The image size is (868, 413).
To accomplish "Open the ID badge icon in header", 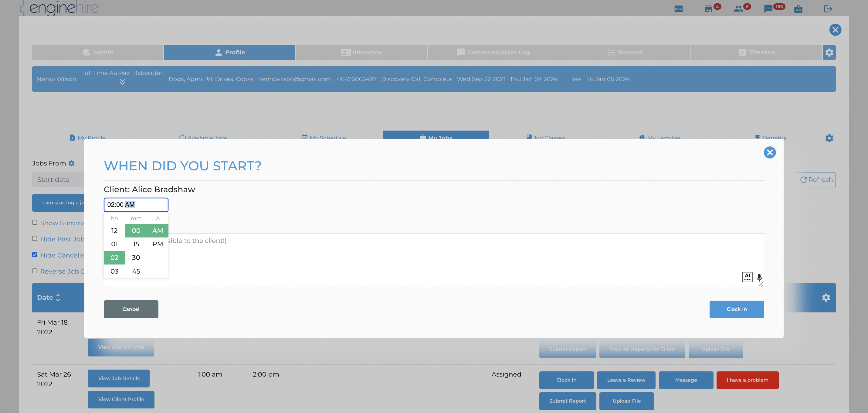I will 798,9.
